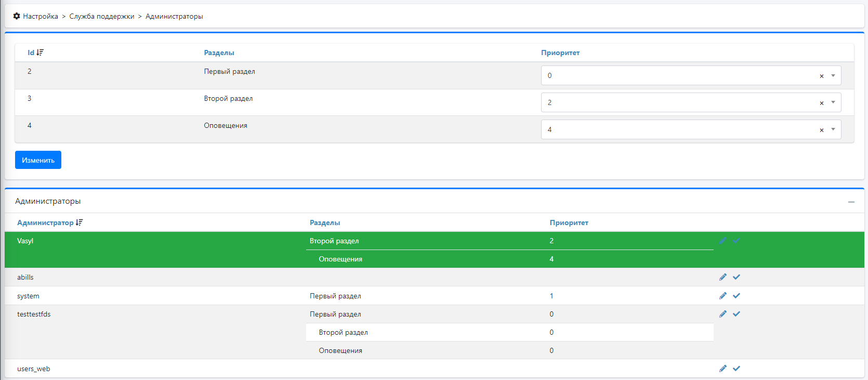Image resolution: width=868 pixels, height=380 pixels.
Task: Open Служба поддержки breadcrumb link
Action: [x=101, y=17]
